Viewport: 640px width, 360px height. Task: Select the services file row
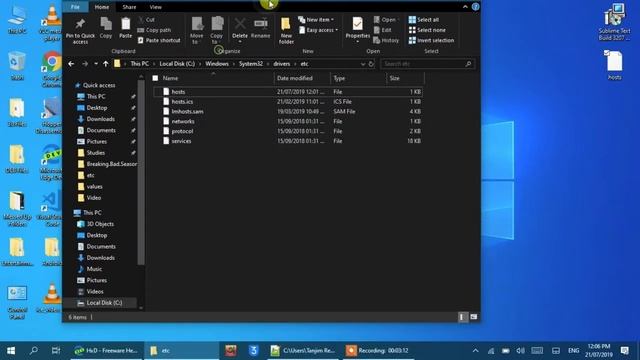tap(288, 141)
